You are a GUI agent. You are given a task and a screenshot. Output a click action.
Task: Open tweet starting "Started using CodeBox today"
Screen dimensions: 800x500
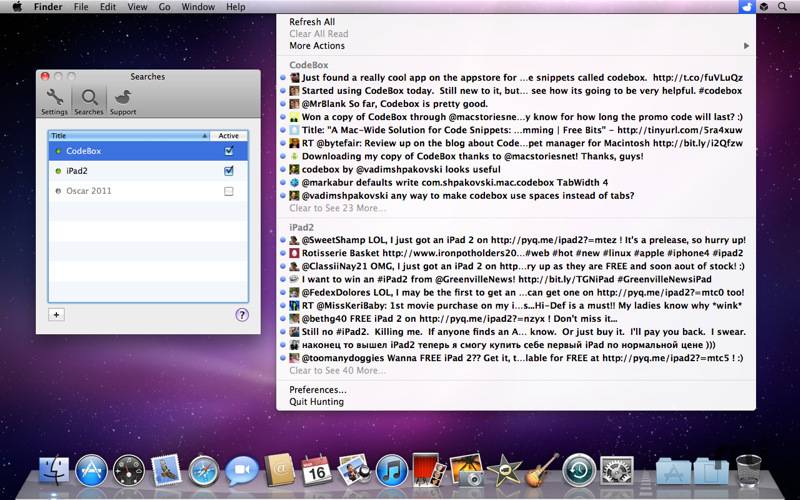516,90
